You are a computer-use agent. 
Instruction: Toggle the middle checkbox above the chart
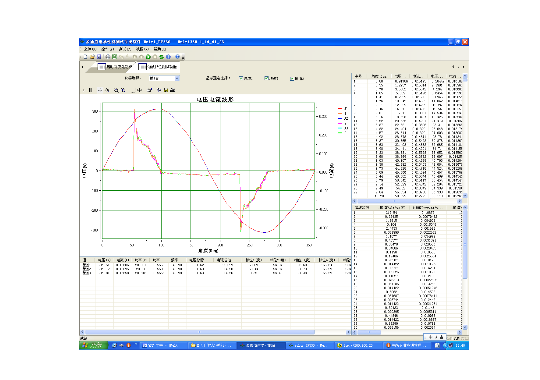(267, 78)
